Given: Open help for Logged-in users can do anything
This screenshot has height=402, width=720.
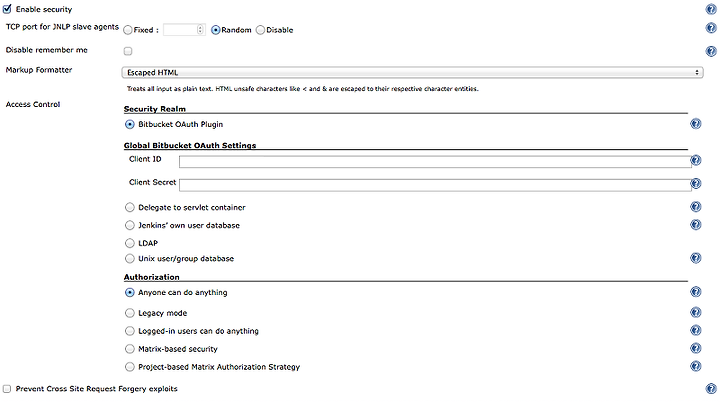Looking at the screenshot, I should click(696, 330).
